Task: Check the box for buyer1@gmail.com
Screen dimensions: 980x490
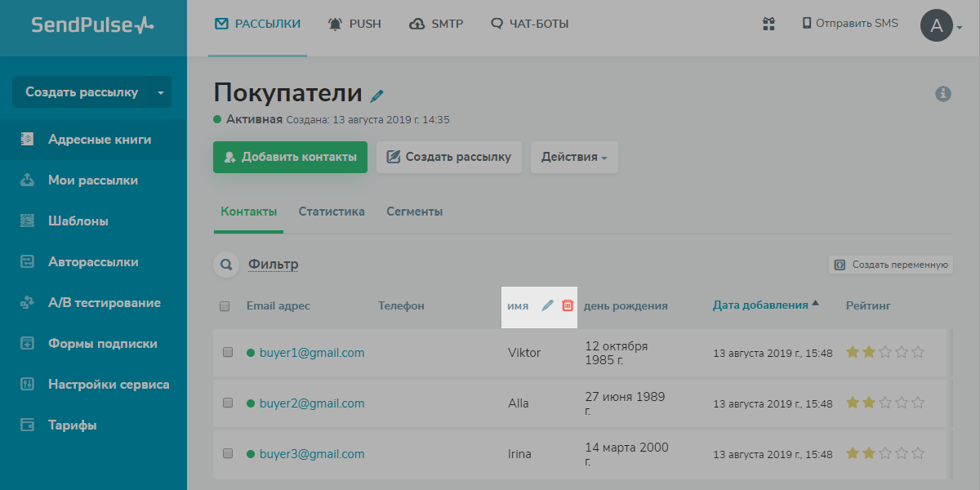Action: (x=228, y=352)
